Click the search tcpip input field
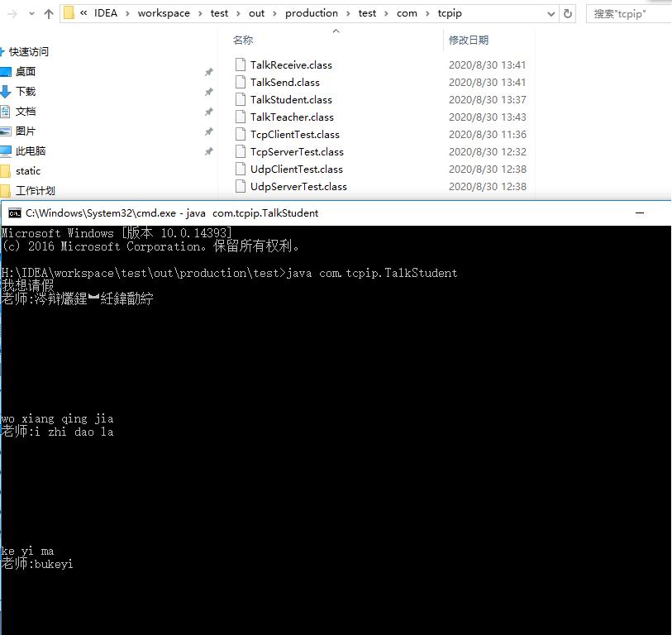Viewport: 672px width, 635px height. click(x=628, y=14)
